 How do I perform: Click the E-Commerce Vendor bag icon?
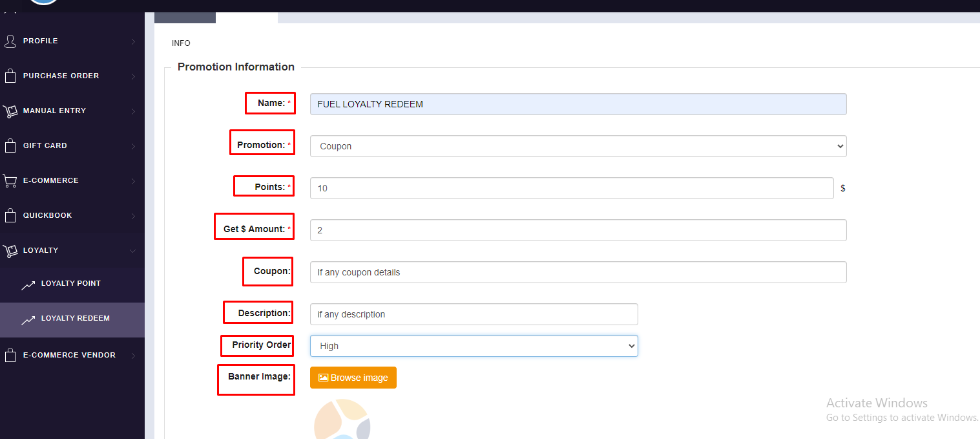(10, 356)
